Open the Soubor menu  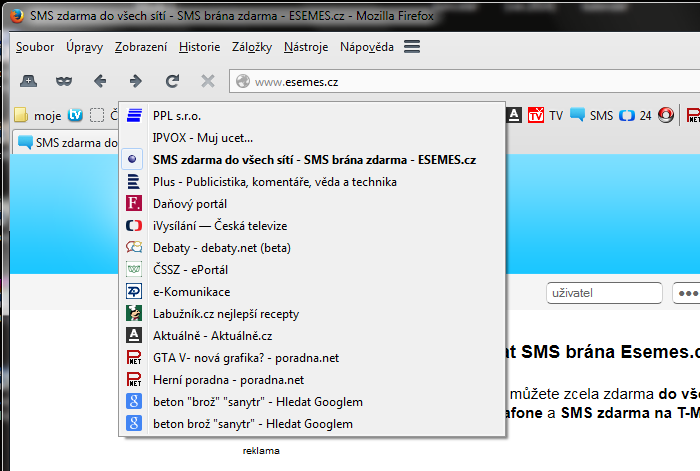click(x=35, y=47)
